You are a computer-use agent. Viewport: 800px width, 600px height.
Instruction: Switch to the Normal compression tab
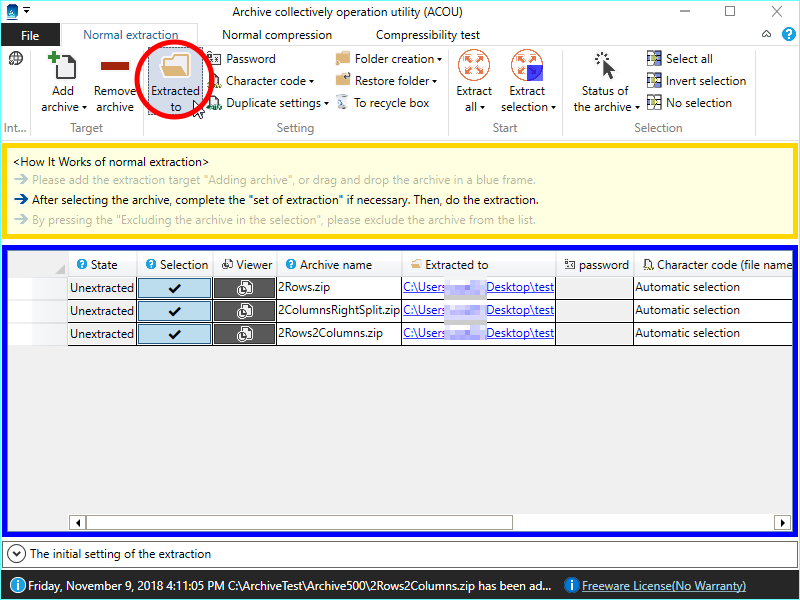pos(277,35)
